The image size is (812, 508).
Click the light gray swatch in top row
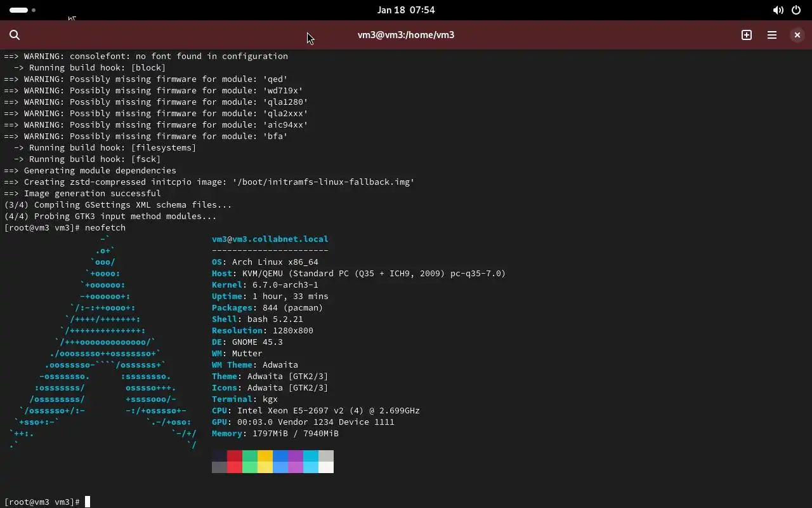(x=326, y=456)
